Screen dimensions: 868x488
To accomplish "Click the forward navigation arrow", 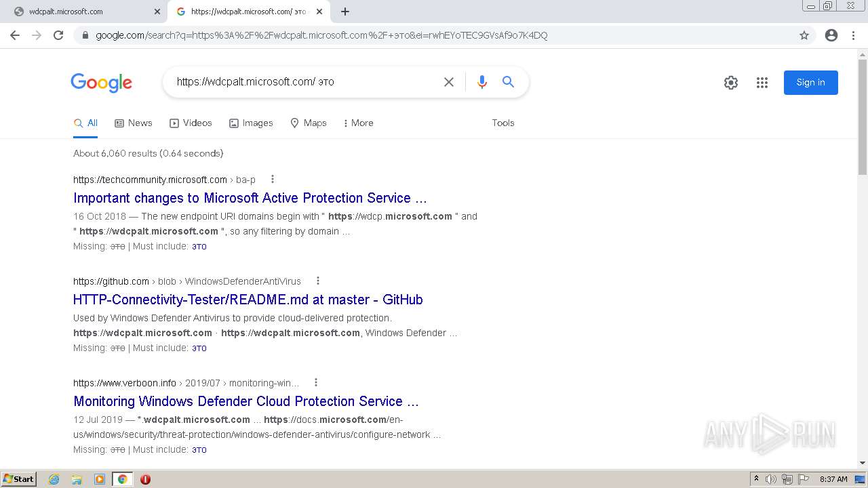I will (37, 35).
